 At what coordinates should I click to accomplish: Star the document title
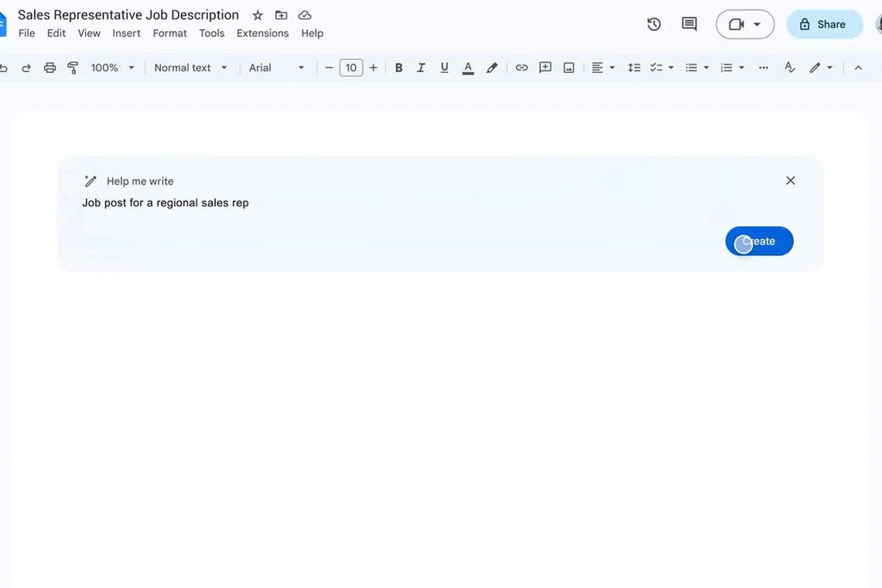(x=258, y=15)
